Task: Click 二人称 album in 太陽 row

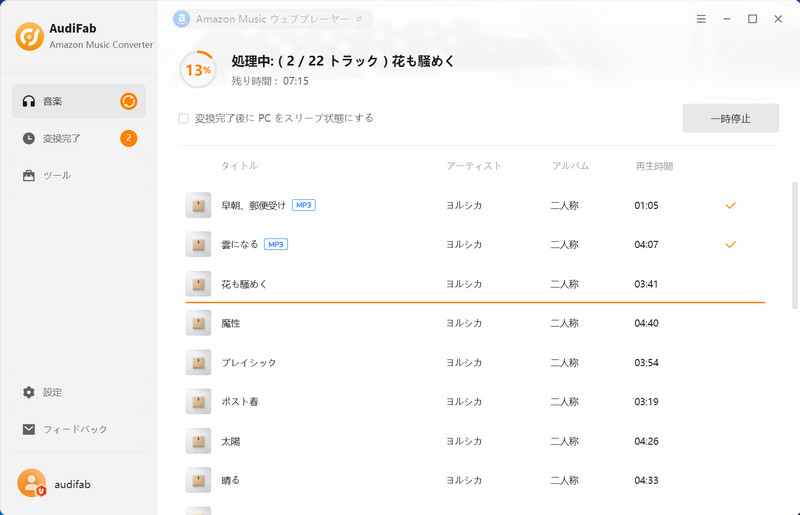Action: [564, 441]
